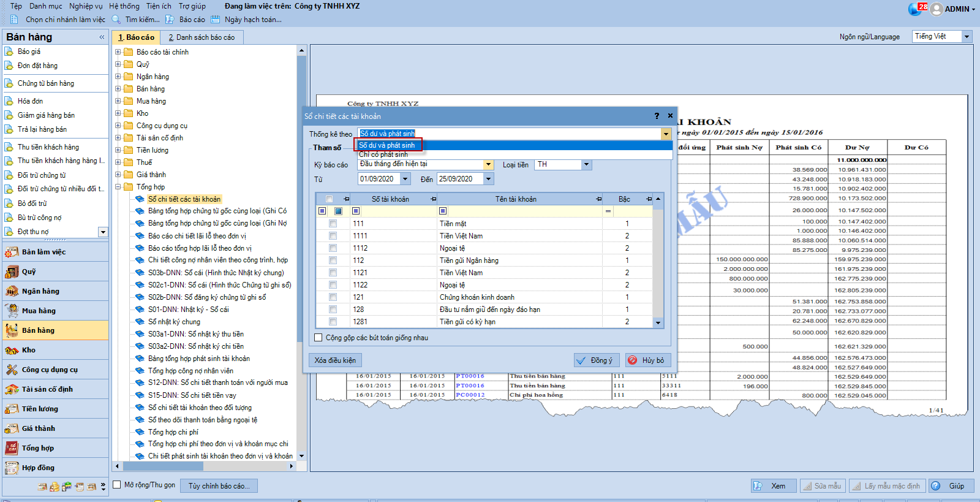Expand the Báo cáo tài chính folder
980x502 pixels.
(x=118, y=52)
